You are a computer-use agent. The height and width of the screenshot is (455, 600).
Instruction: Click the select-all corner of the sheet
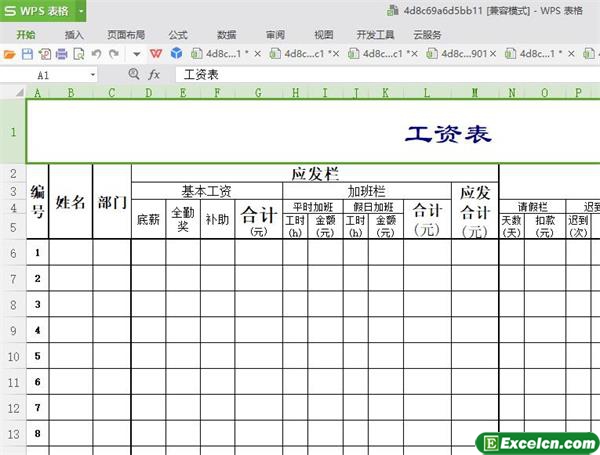(x=11, y=93)
